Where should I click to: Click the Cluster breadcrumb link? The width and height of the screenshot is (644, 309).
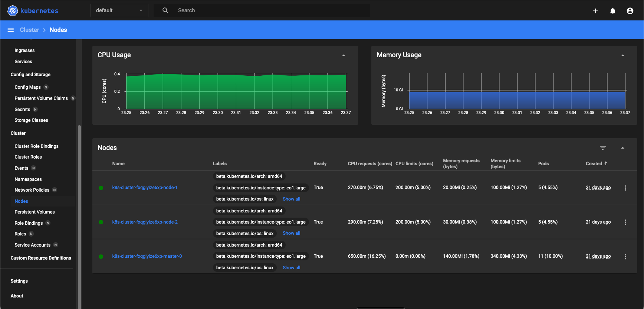click(29, 30)
